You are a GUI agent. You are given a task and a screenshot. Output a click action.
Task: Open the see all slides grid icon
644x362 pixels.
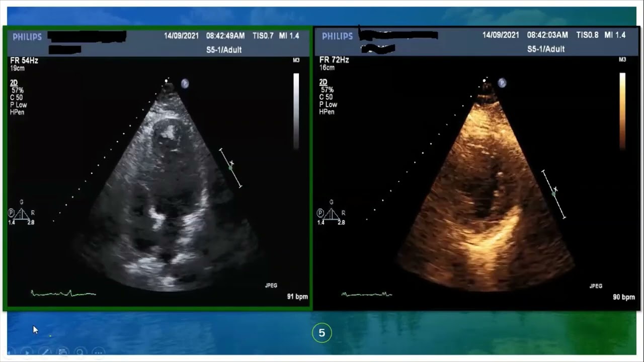click(62, 352)
